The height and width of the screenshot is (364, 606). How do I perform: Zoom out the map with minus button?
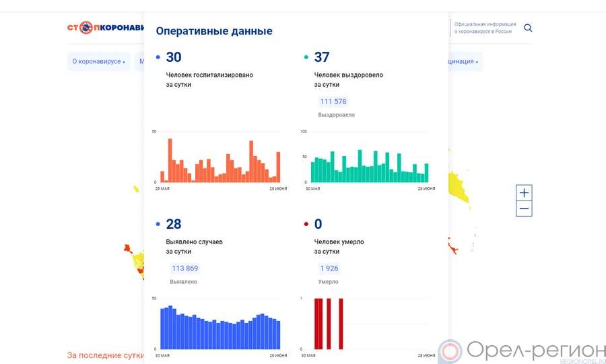tap(524, 209)
